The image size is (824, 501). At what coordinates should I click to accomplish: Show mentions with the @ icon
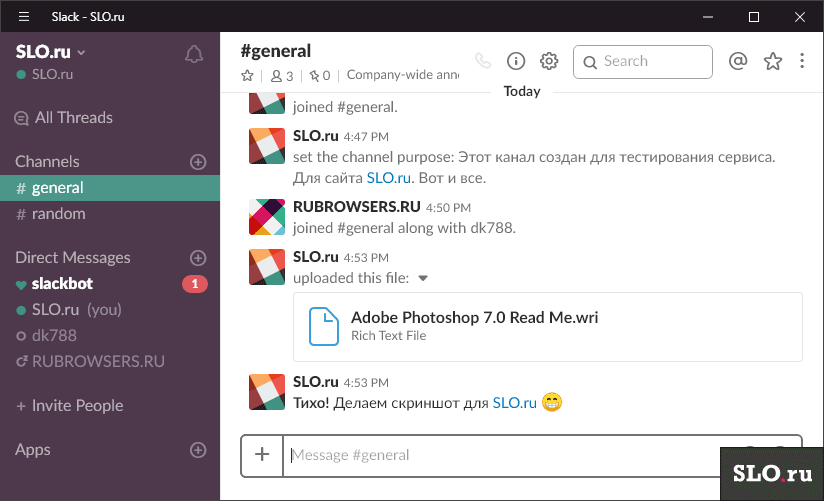coord(738,61)
